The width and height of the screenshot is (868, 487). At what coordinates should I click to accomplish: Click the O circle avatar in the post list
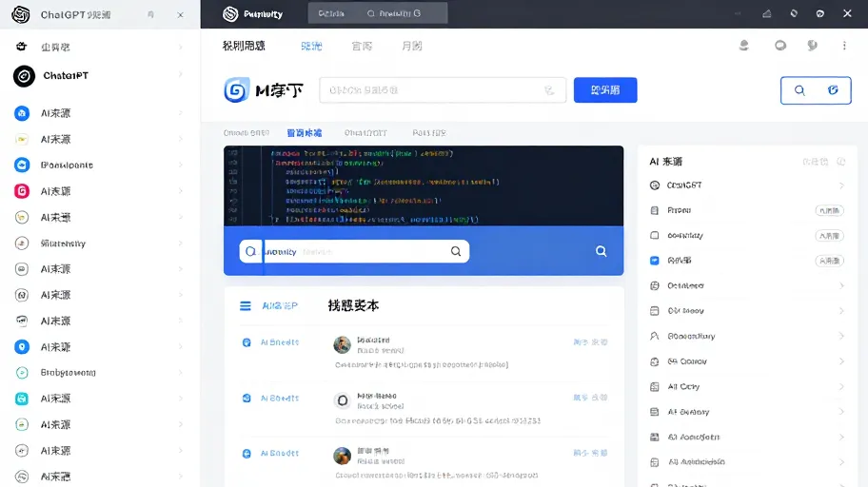342,400
